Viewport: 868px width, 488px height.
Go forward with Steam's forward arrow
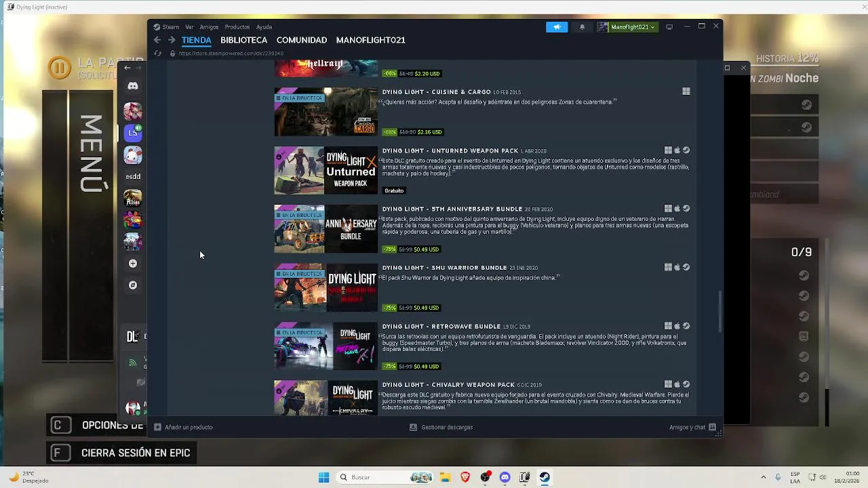point(172,40)
